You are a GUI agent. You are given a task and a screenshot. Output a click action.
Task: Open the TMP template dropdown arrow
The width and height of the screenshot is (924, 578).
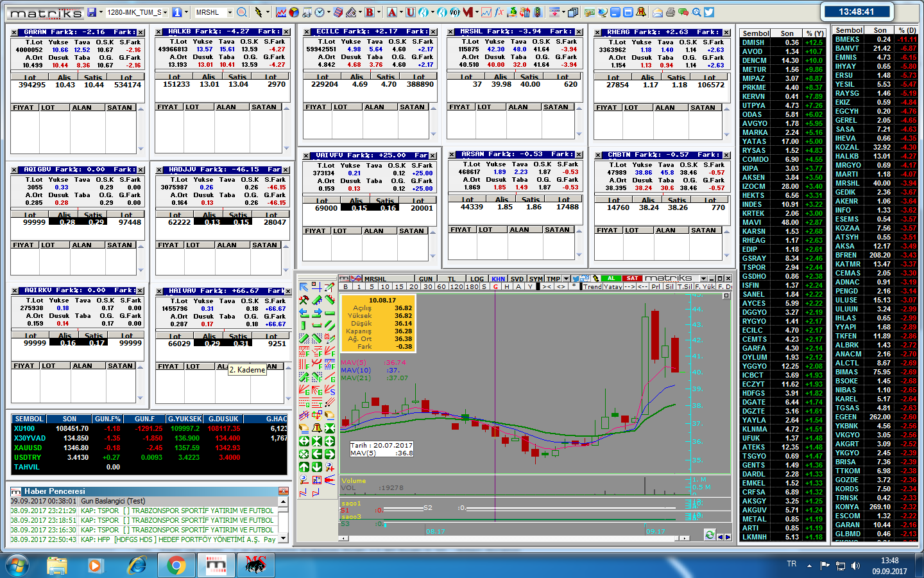[x=566, y=279]
